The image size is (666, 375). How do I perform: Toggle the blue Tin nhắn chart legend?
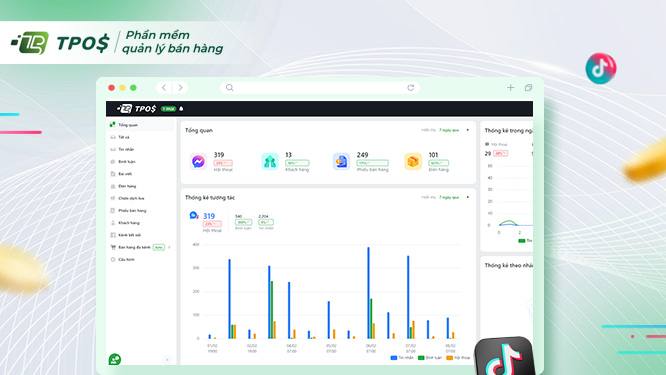pos(402,358)
